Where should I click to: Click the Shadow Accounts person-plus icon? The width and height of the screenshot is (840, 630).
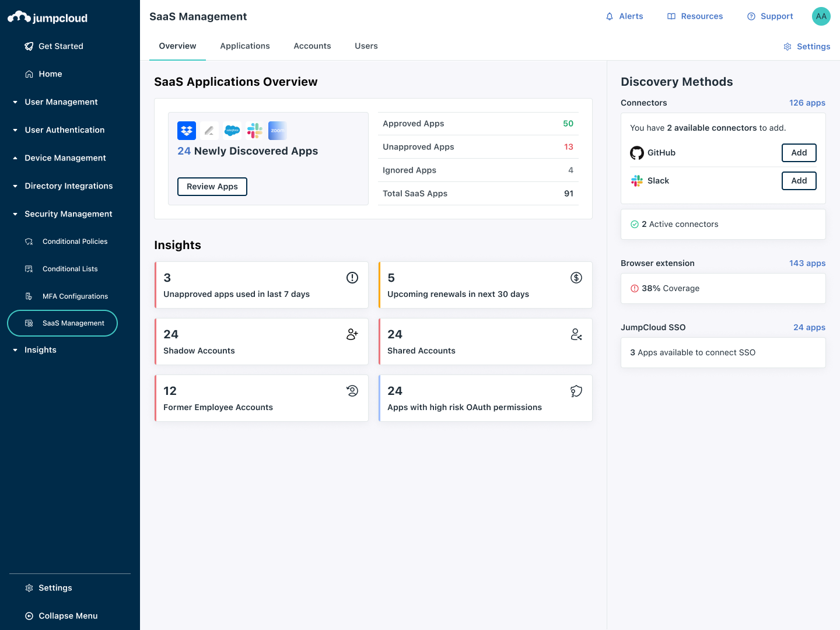[x=352, y=334]
